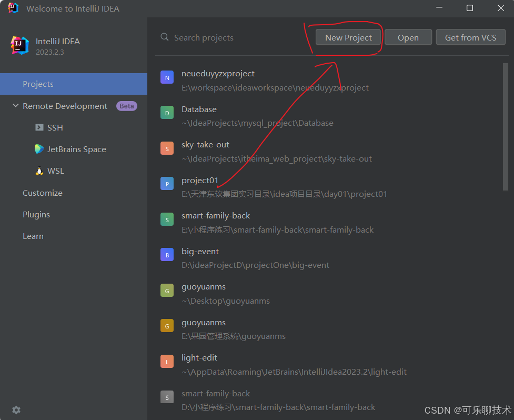Click the path E:\小程序练习\smart-family-back\smart-family-back

tap(278, 229)
